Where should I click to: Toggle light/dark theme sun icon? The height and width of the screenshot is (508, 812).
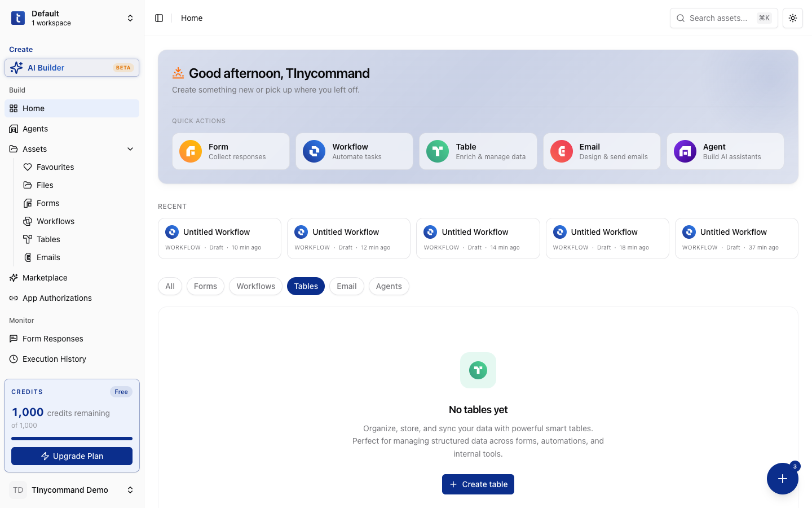click(793, 18)
